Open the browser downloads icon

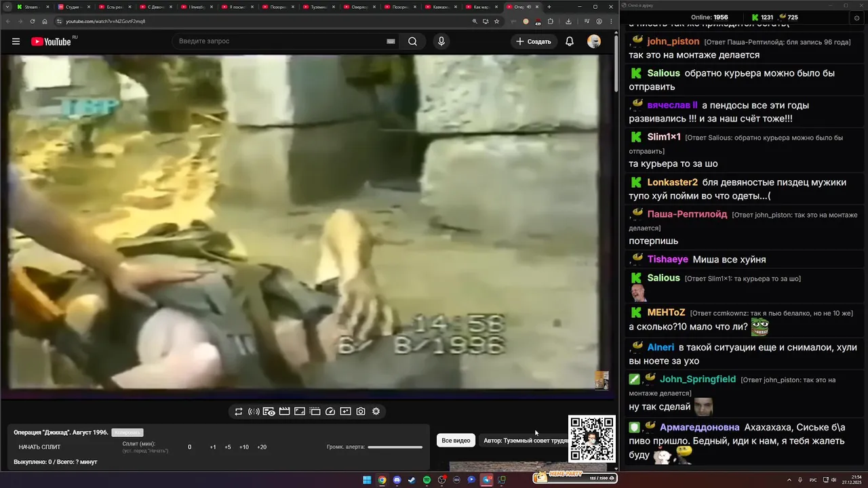pos(568,21)
